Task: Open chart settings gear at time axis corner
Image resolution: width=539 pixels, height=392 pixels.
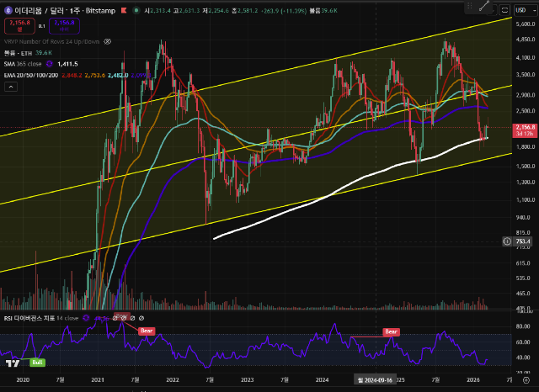Action: [x=526, y=380]
